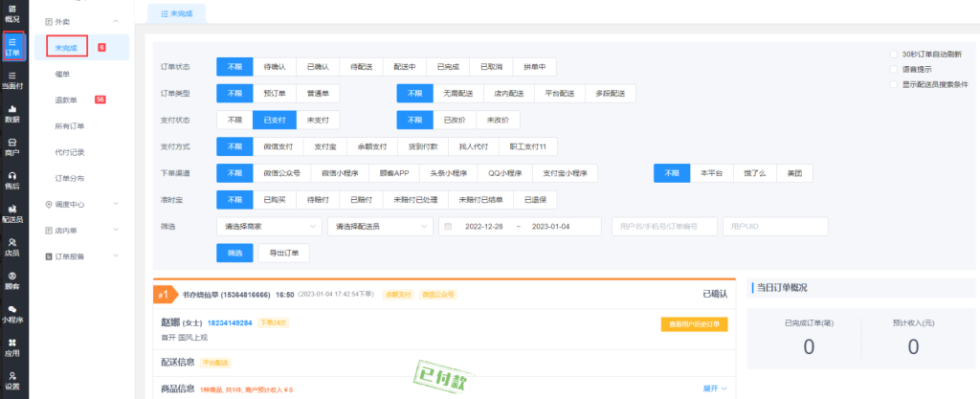Viewport: 980px width, 399px height.
Task: Open the 数据 section icon
Action: coord(12,115)
